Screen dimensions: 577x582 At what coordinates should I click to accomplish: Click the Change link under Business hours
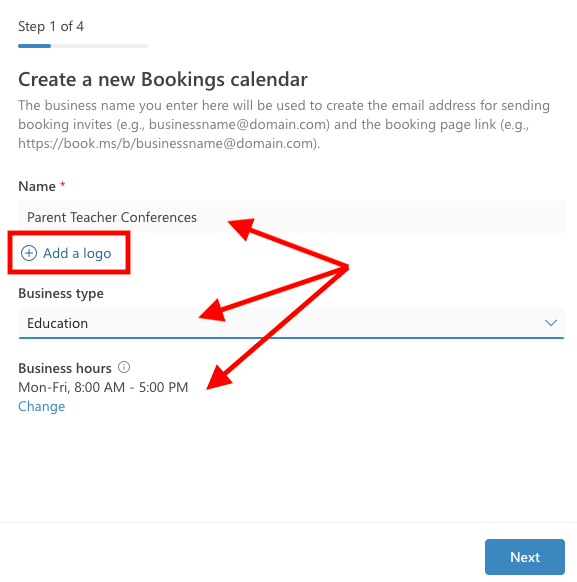pos(42,406)
